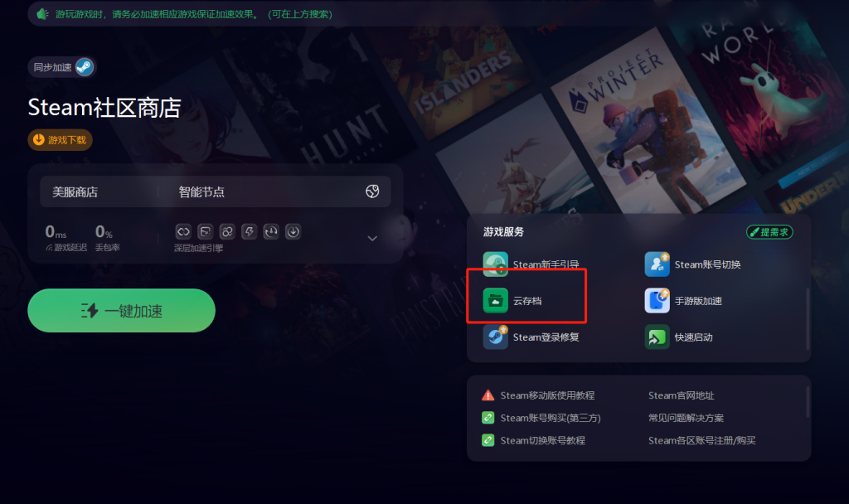
Task: Launch 手游版加速 mobile acceleration icon
Action: [657, 300]
